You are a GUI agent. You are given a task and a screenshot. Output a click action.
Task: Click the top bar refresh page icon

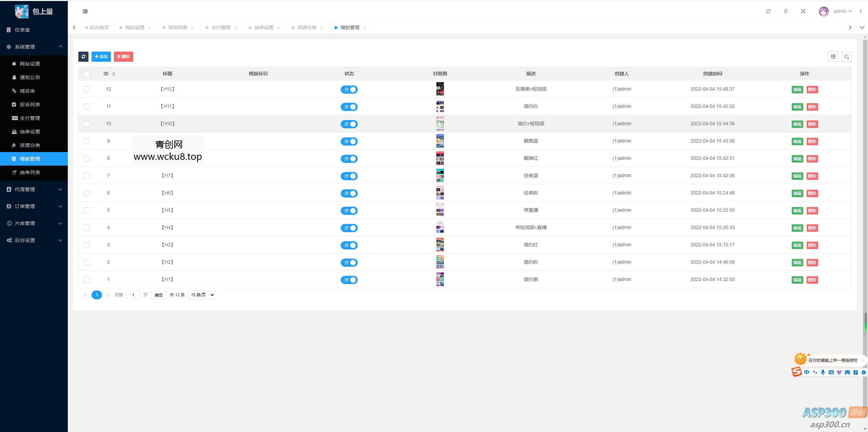click(x=768, y=11)
